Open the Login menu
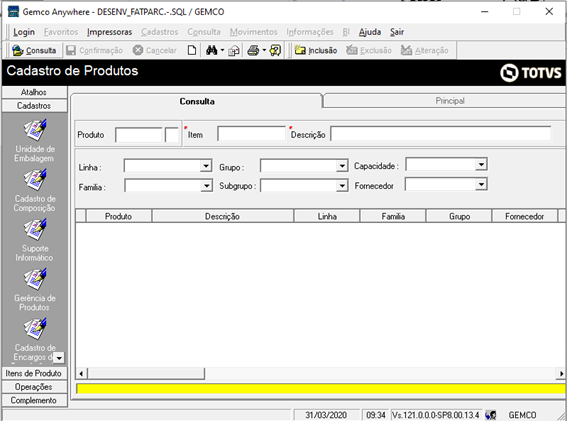 coord(24,32)
